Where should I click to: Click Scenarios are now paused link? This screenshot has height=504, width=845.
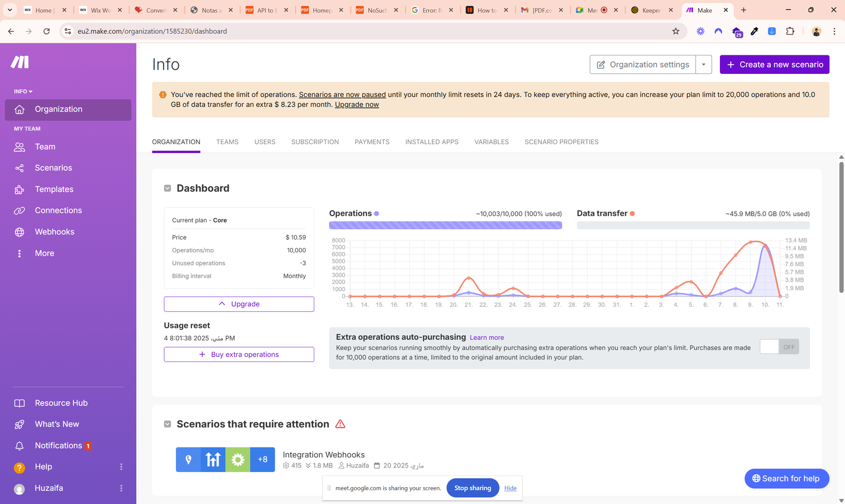[342, 94]
